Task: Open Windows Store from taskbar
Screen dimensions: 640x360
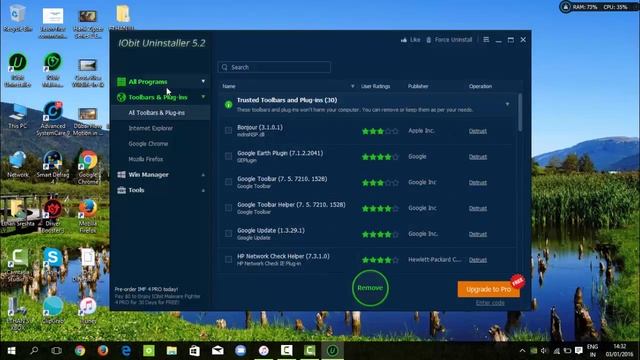Action: coord(195,351)
